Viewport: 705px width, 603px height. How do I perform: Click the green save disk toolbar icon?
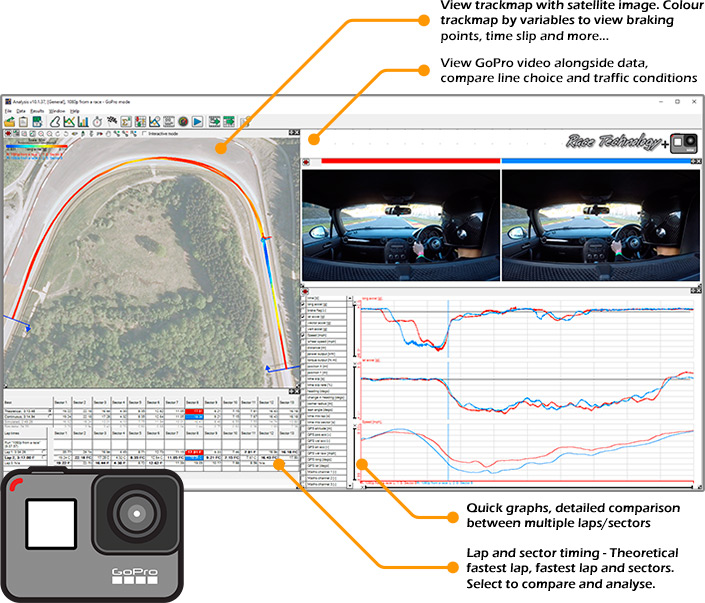(x=35, y=121)
